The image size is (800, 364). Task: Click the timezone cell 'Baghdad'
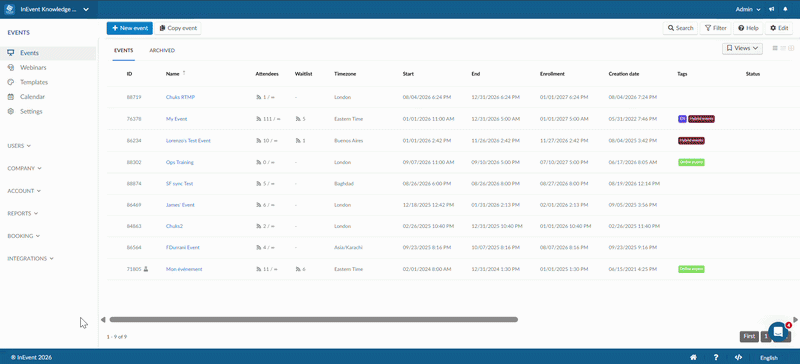coord(344,183)
